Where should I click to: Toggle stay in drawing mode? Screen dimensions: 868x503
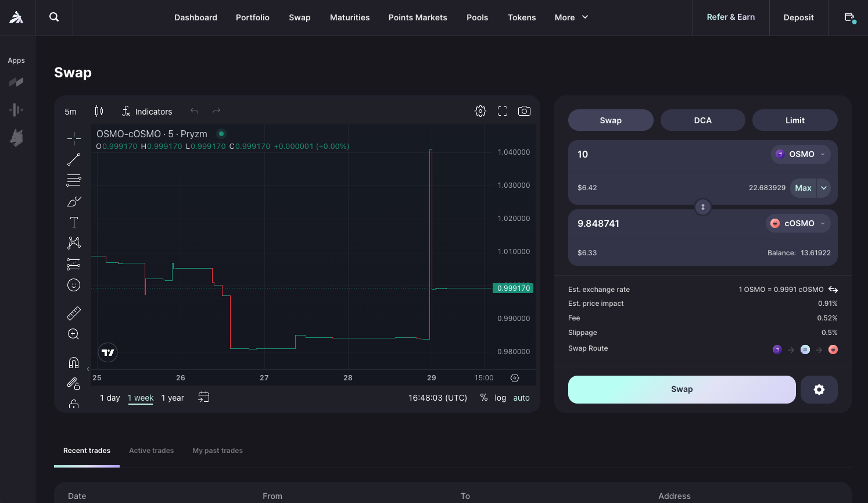(74, 383)
